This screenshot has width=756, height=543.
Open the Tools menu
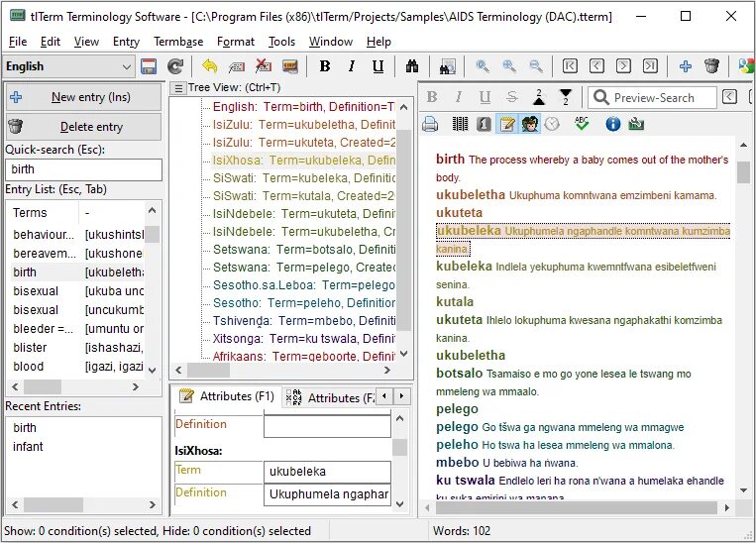tap(281, 42)
